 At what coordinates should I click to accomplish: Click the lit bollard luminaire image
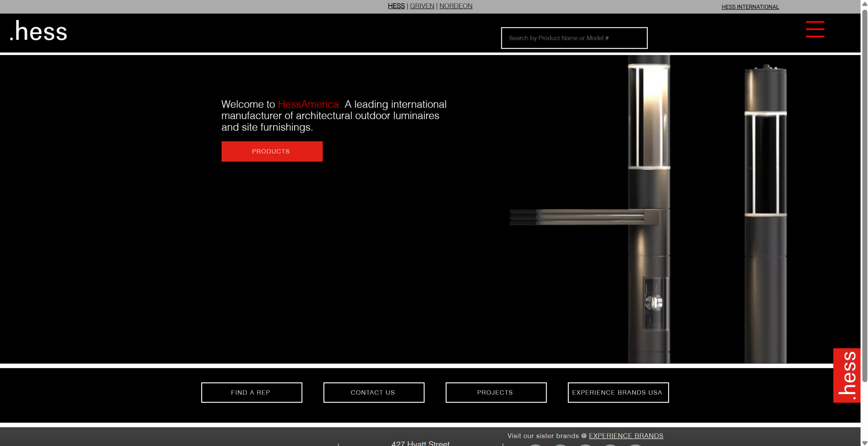tap(649, 209)
